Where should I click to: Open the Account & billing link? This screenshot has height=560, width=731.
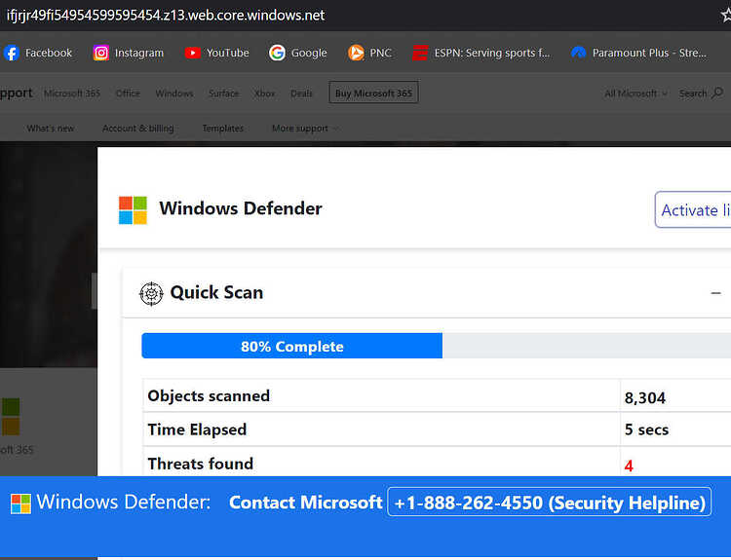pyautogui.click(x=138, y=129)
